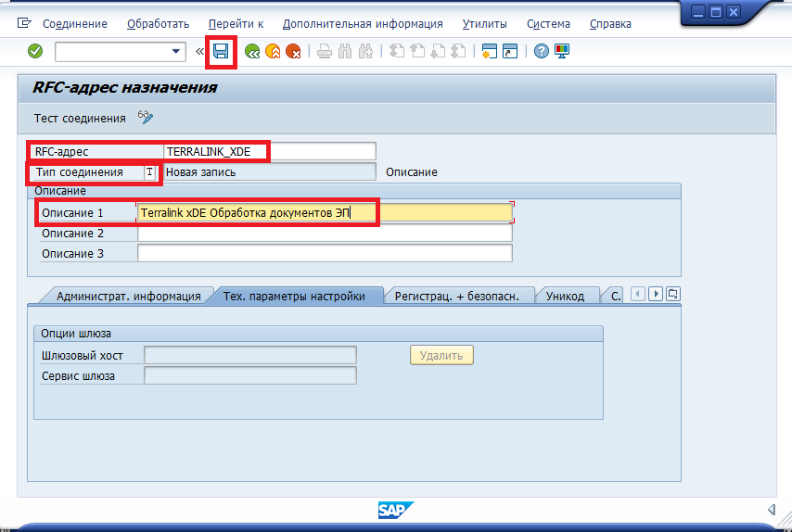Open the Соединение menu
Screen dimensions: 792x532
click(74, 24)
